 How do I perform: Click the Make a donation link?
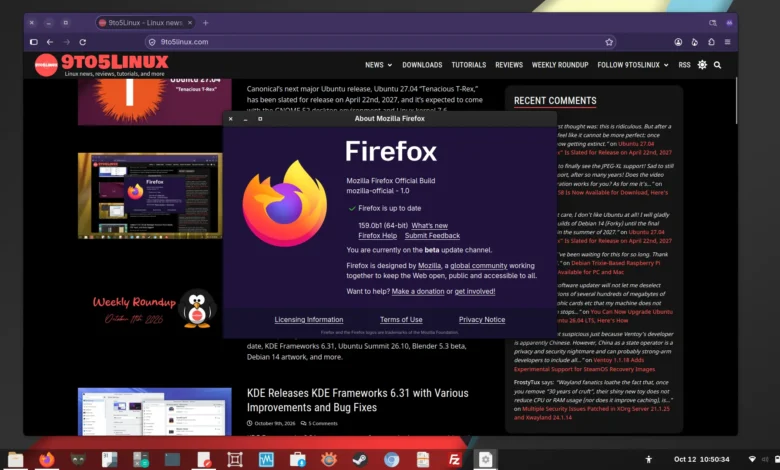[x=418, y=291]
